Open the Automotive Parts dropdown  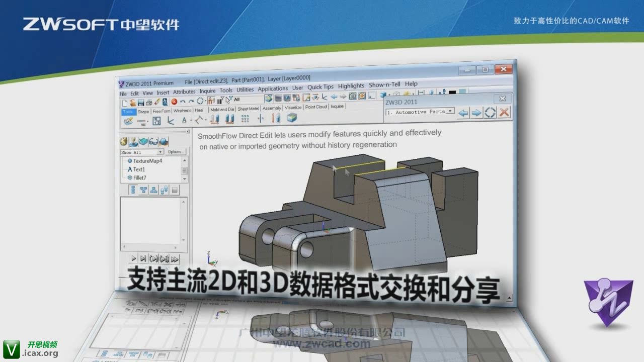[451, 111]
